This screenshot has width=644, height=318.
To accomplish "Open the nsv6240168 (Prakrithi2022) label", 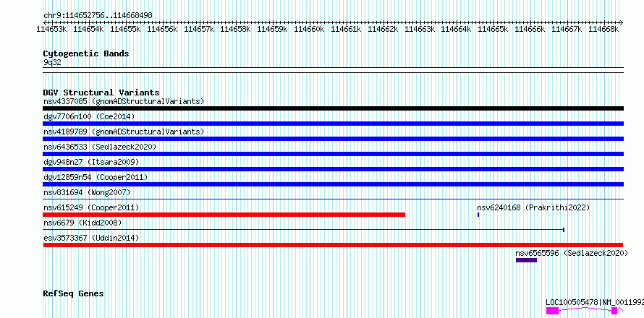I will [x=533, y=207].
